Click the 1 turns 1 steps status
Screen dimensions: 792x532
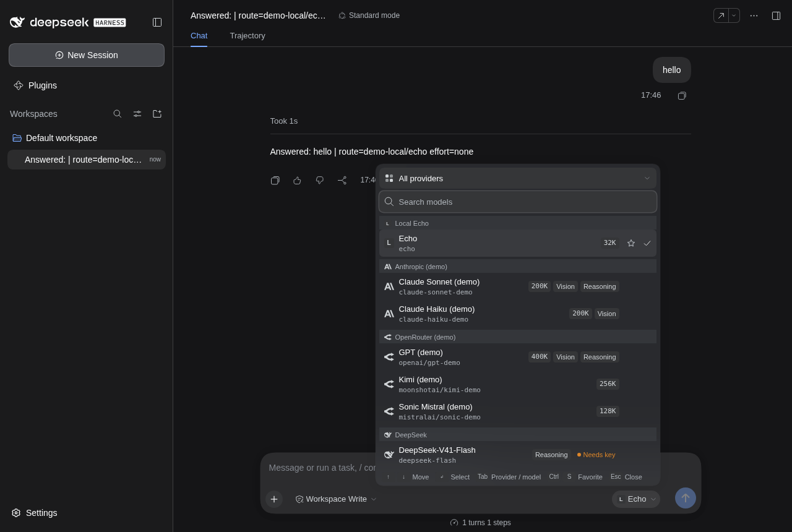(x=481, y=523)
